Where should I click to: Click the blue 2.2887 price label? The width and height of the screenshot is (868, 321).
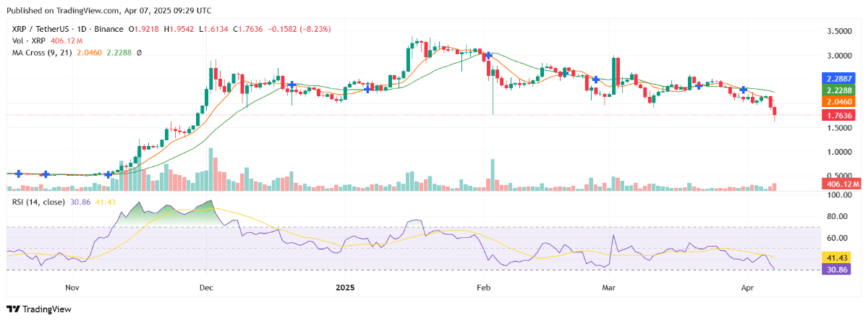839,77
